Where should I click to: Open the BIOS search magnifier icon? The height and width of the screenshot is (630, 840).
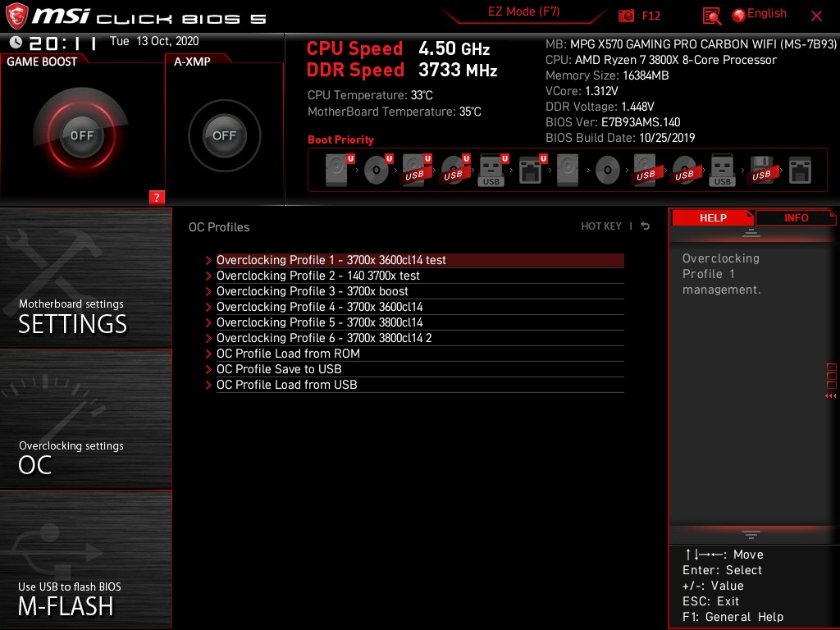711,16
